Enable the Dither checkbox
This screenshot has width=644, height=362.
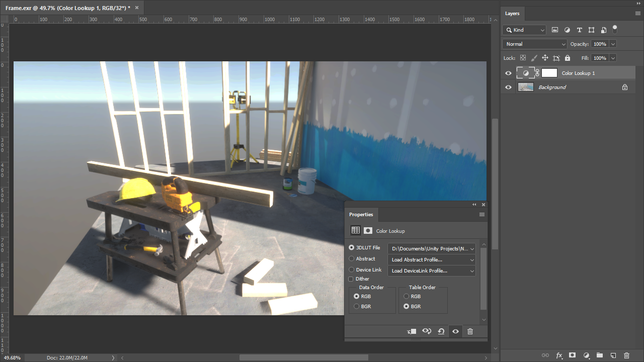click(351, 279)
